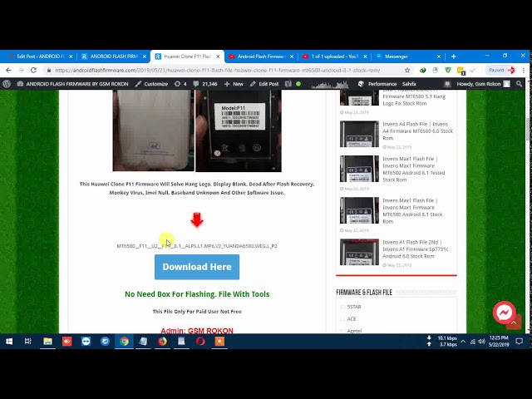Launch Opera from the taskbar

[200, 342]
